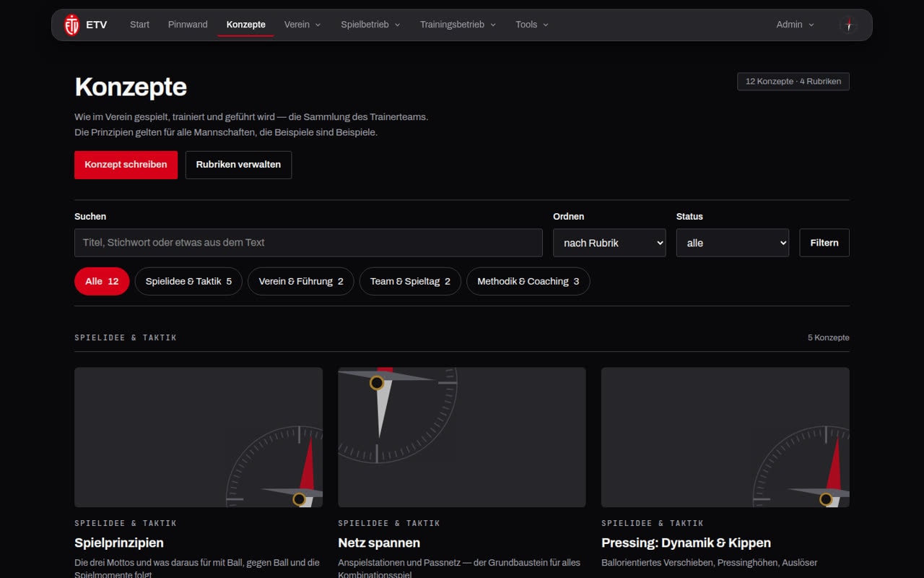
Task: Click the Rubriken verwalten button
Action: [x=238, y=165]
